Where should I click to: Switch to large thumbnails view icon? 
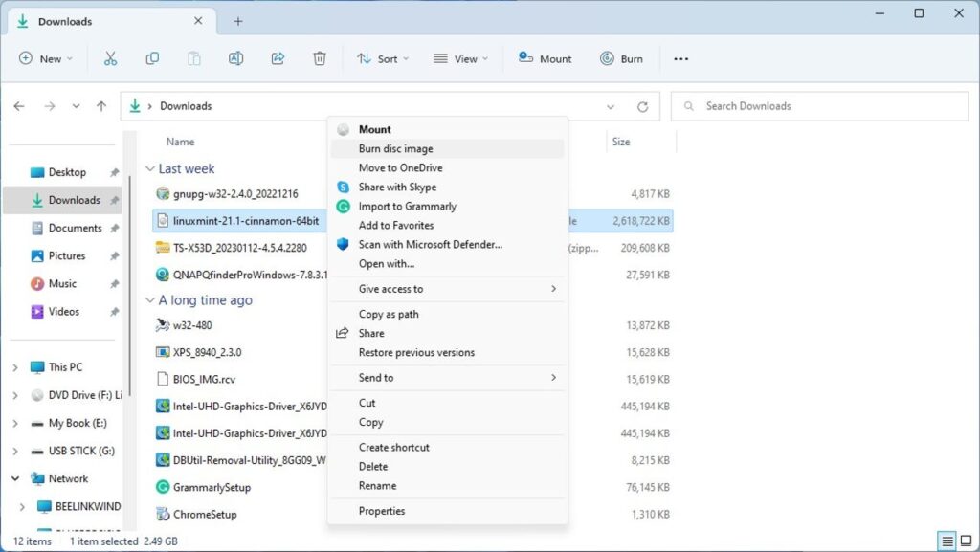pos(965,541)
